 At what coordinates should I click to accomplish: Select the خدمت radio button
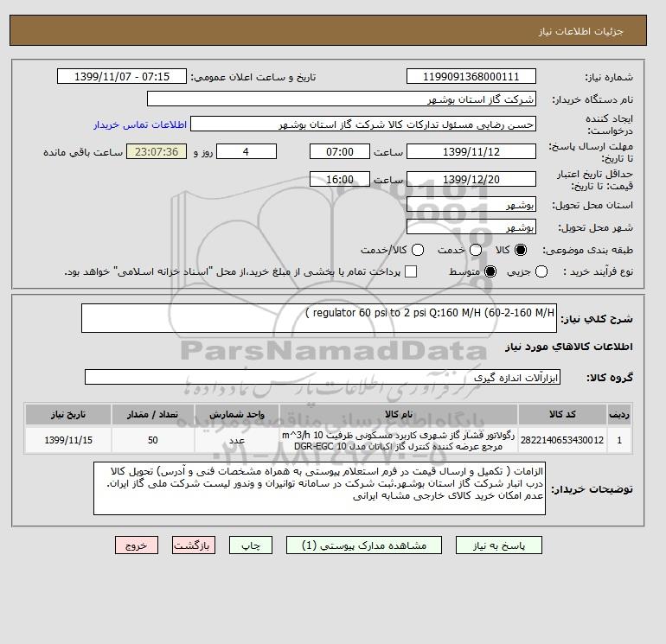point(476,250)
